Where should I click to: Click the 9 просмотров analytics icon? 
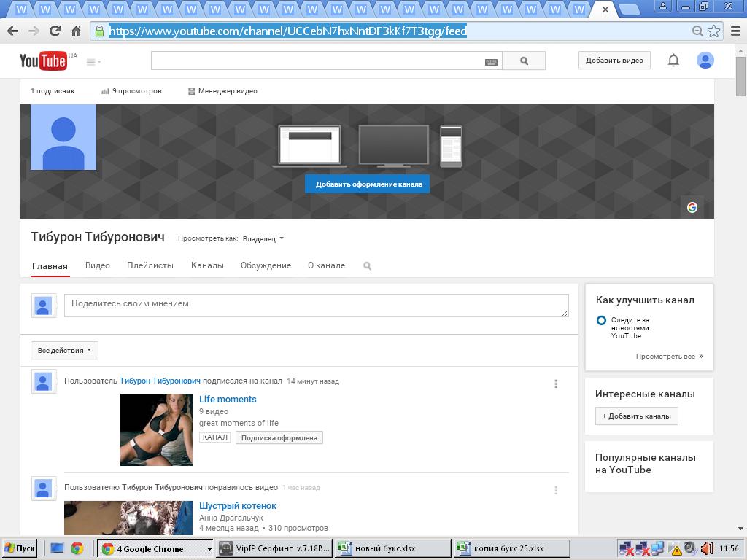pyautogui.click(x=105, y=91)
